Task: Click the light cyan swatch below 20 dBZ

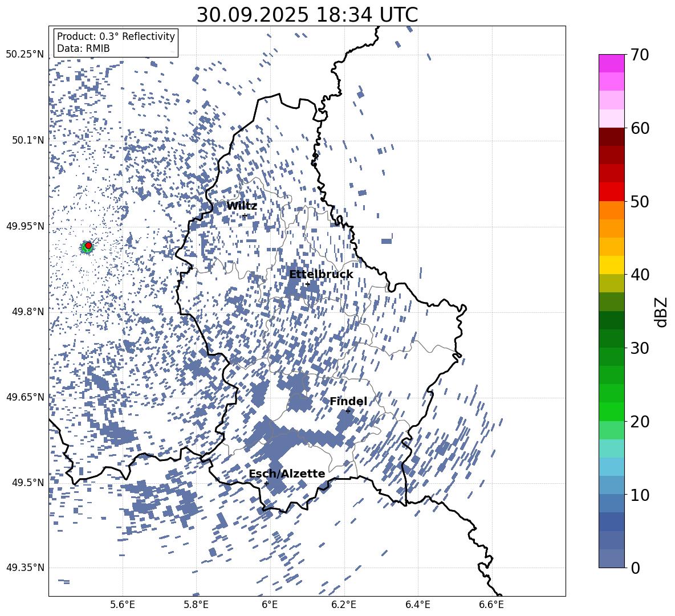Action: pos(611,448)
